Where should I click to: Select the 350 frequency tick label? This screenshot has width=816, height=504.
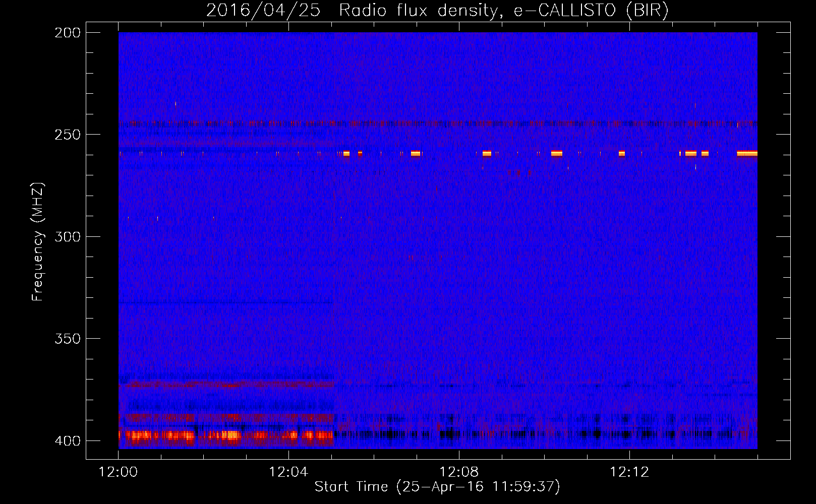point(68,339)
